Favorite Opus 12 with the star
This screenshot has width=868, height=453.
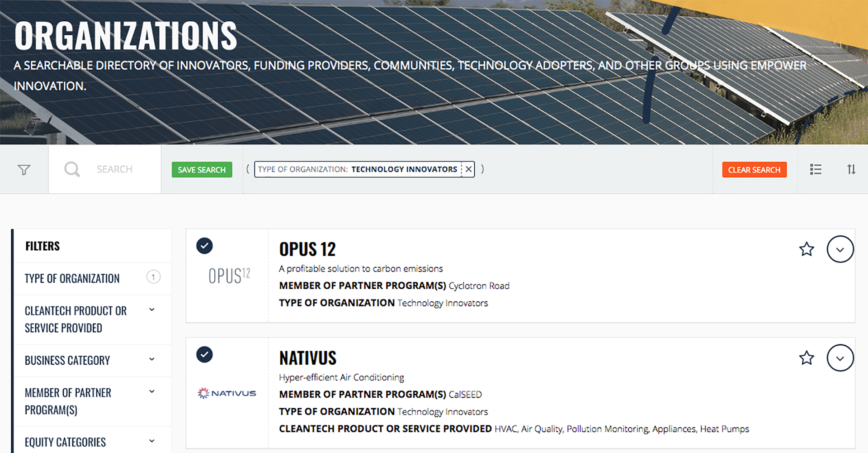click(807, 249)
